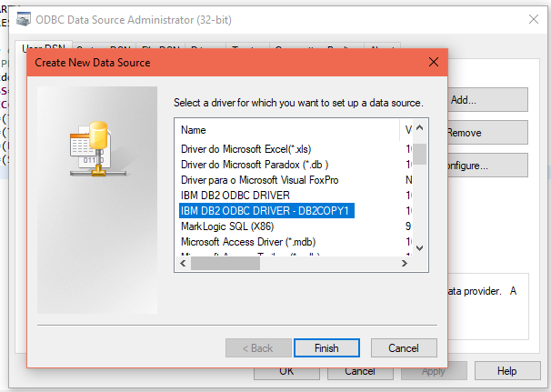Select Driver do Microsoft Paradox (*.db )
The width and height of the screenshot is (551, 392).
tap(255, 165)
